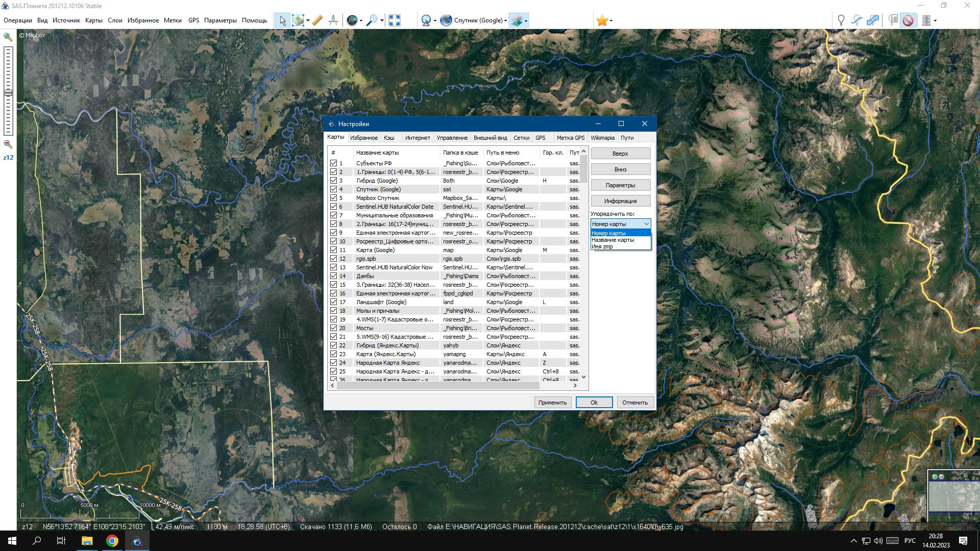Screen dimensions: 980x551
Task: Open the Карты menu in menu bar
Action: pyautogui.click(x=94, y=20)
